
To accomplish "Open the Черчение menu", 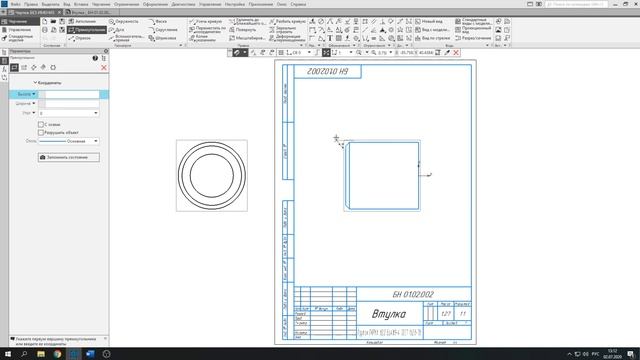I will pos(101,4).
